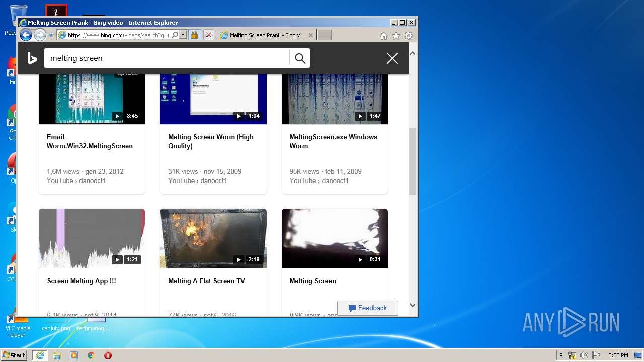The height and width of the screenshot is (362, 644).
Task: Go back with Internet Explorer's Back arrow
Action: tap(26, 35)
